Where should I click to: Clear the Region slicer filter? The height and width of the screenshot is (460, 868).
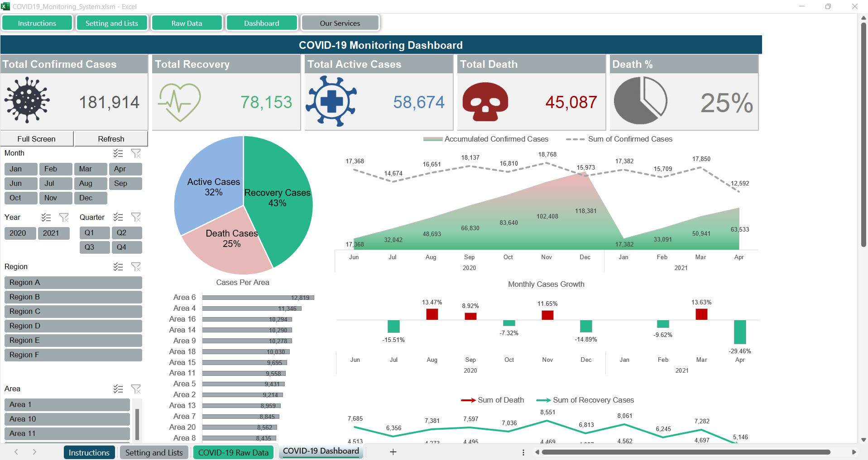(136, 267)
